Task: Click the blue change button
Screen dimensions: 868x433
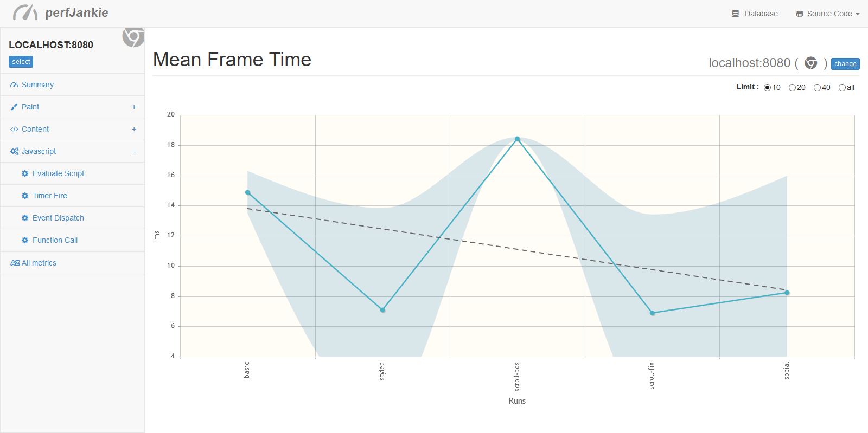Action: tap(845, 64)
